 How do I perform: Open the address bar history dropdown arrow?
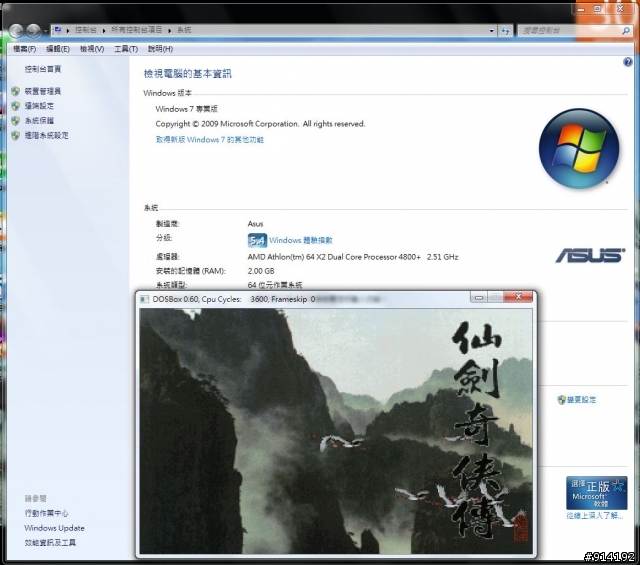click(491, 31)
